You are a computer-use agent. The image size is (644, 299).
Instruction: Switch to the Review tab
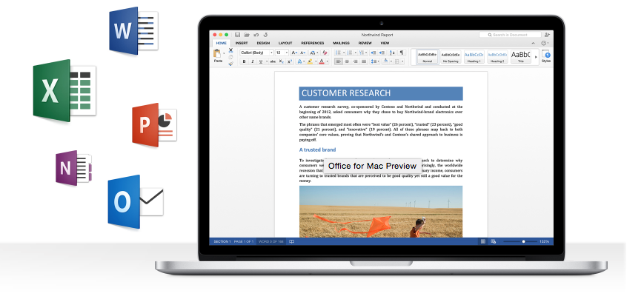coord(365,43)
